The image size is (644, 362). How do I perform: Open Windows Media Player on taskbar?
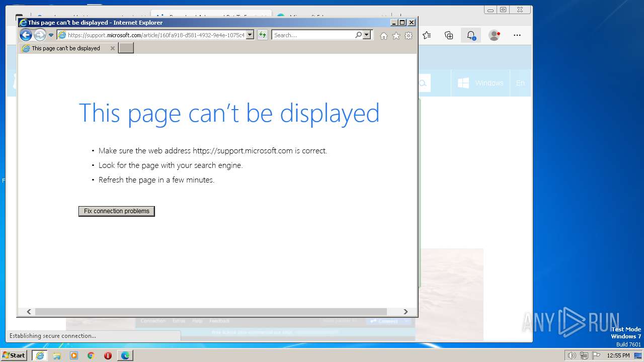click(x=74, y=355)
